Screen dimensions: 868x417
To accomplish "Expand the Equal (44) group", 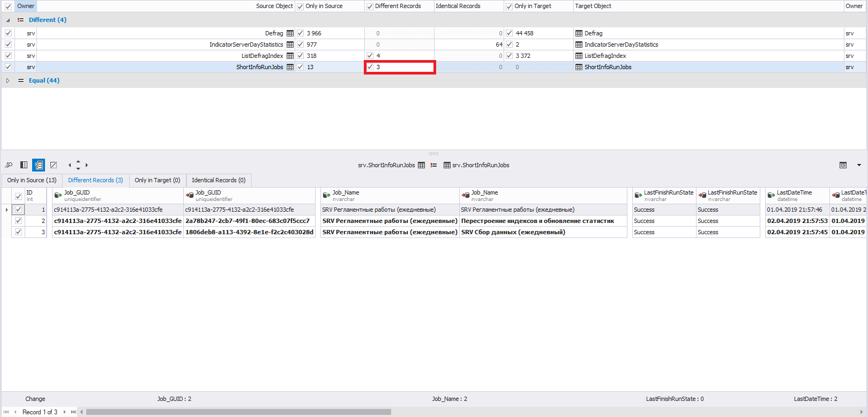I will [8, 80].
